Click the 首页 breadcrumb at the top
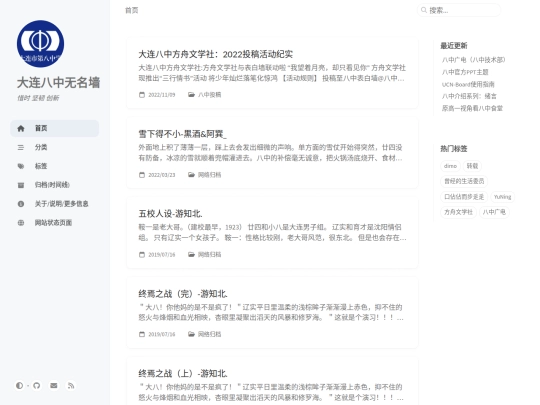 [x=132, y=10]
